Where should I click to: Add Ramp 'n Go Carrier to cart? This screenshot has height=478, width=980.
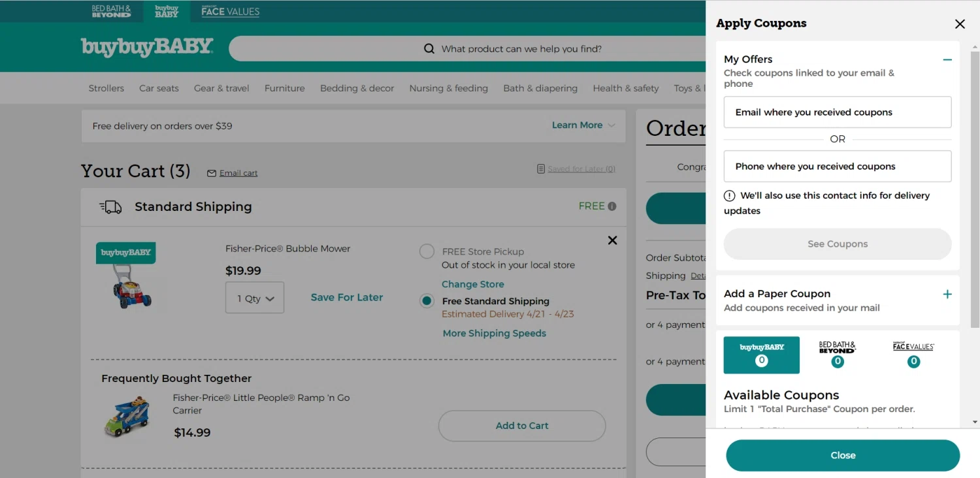[x=522, y=426]
